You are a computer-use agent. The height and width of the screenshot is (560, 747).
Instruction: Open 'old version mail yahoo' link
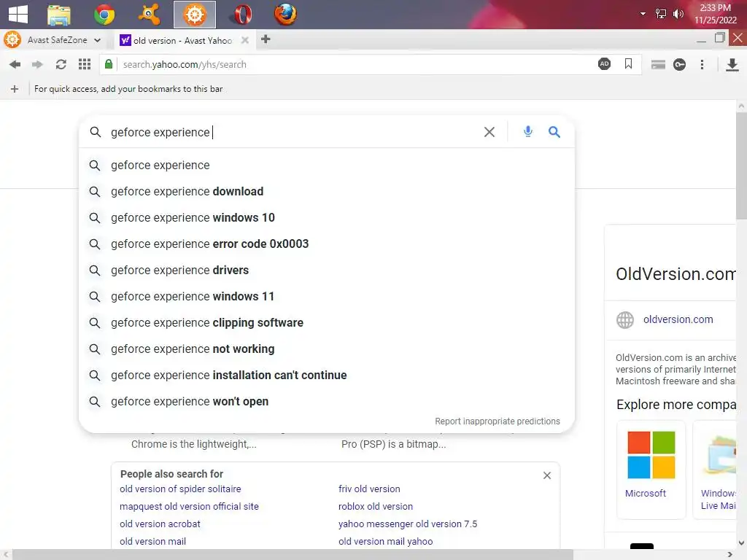[x=385, y=542]
